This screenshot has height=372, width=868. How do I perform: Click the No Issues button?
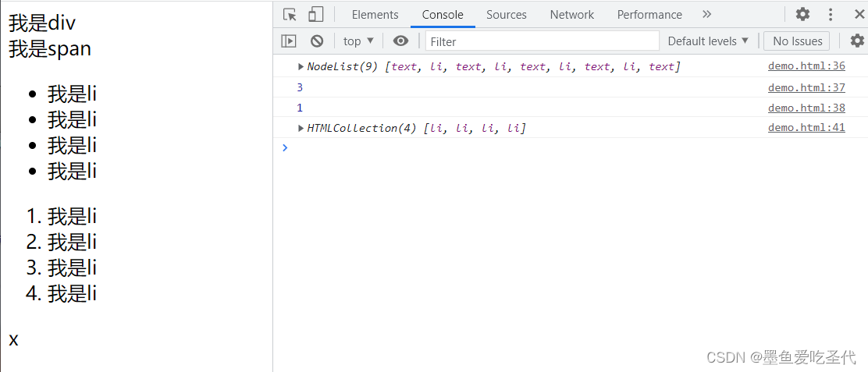pos(797,41)
